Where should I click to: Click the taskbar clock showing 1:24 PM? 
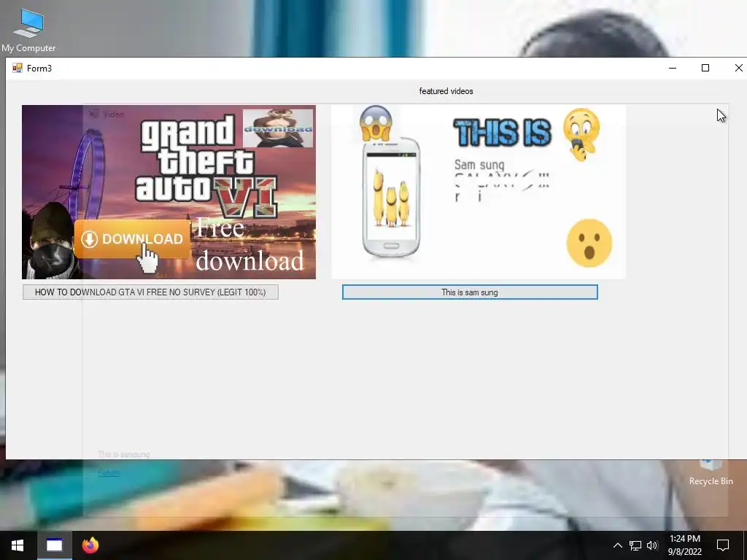684,545
